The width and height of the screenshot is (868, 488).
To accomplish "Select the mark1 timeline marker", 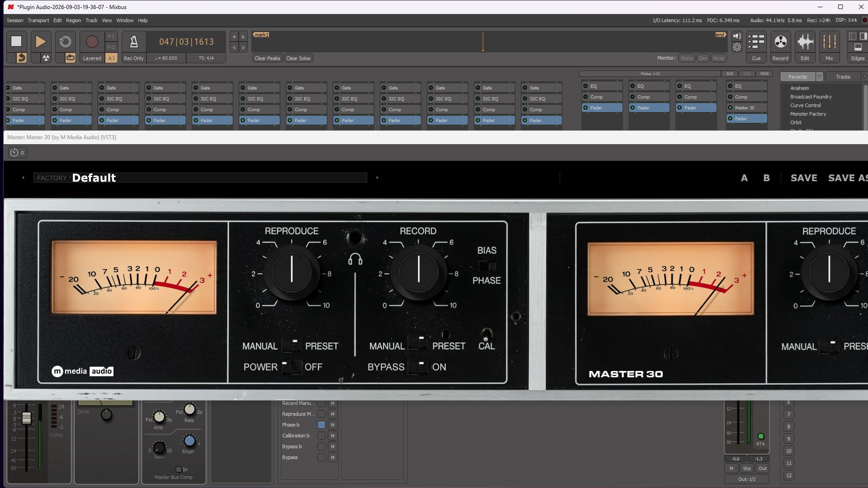I will [261, 35].
